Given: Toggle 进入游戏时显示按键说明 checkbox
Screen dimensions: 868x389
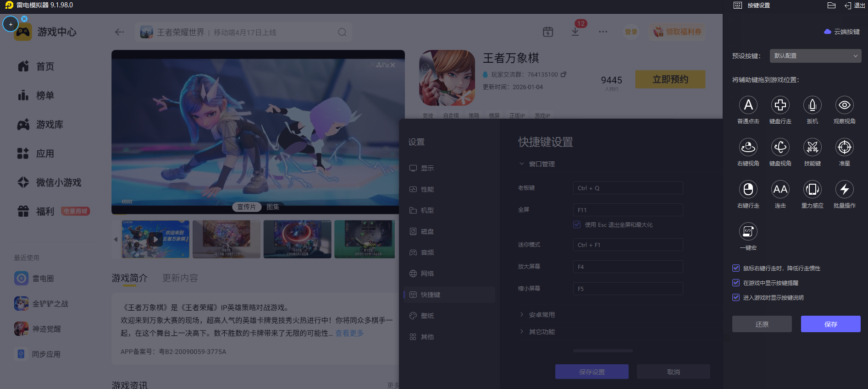Looking at the screenshot, I should 736,297.
